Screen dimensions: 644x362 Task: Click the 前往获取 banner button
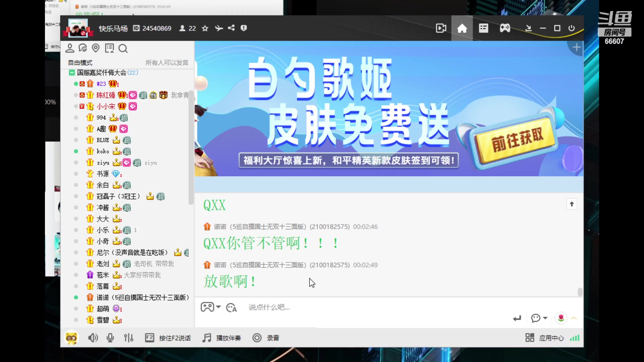coord(517,140)
